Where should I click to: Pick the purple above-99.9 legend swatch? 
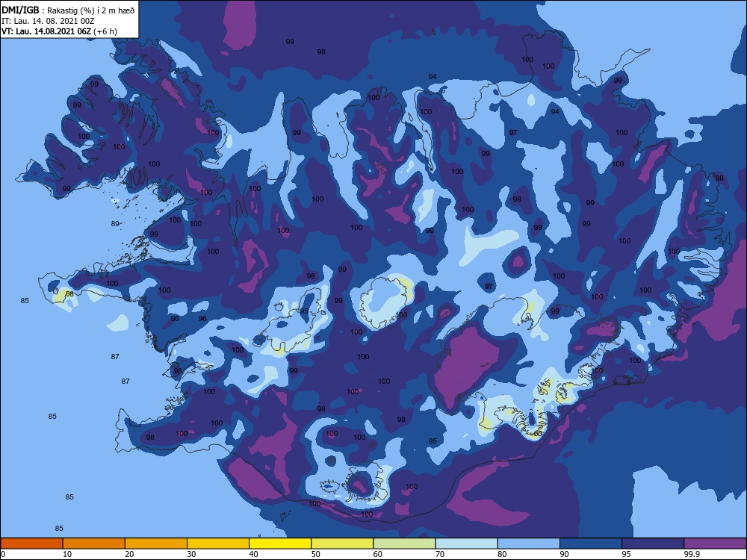coord(715,544)
